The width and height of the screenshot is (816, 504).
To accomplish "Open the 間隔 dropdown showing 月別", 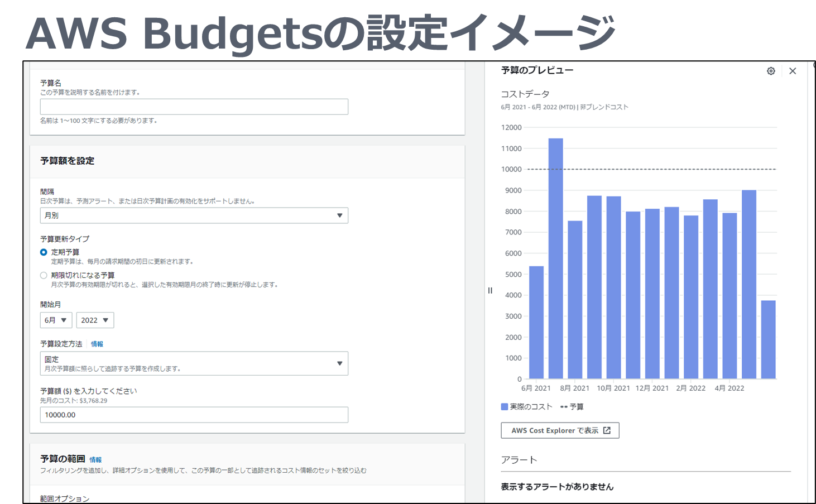I will click(194, 215).
